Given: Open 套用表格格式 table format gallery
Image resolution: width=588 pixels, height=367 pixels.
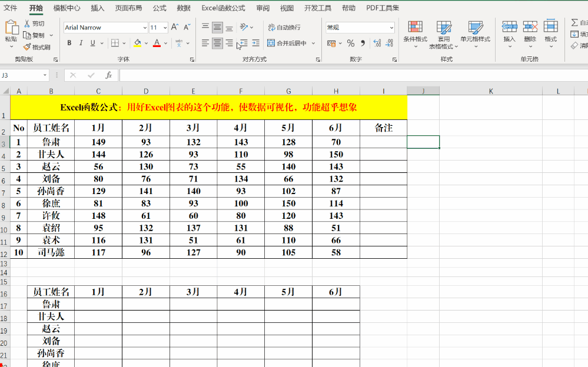Looking at the screenshot, I should 444,35.
